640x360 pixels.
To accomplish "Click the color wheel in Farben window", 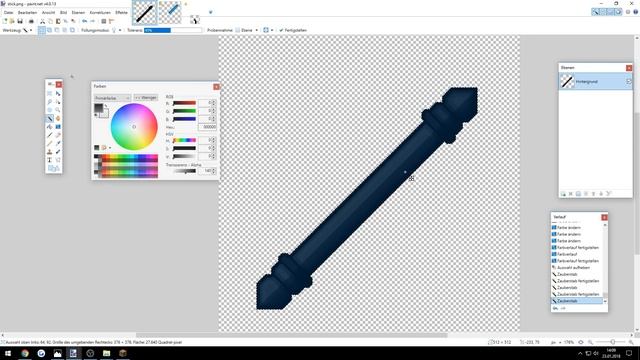I will pyautogui.click(x=134, y=127).
